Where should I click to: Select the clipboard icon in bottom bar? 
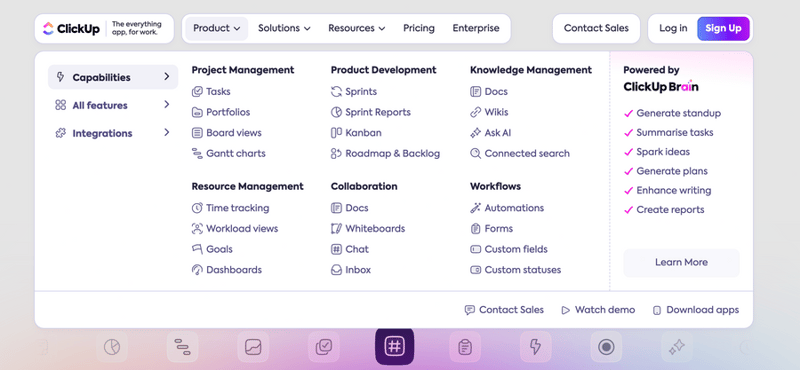(465, 347)
